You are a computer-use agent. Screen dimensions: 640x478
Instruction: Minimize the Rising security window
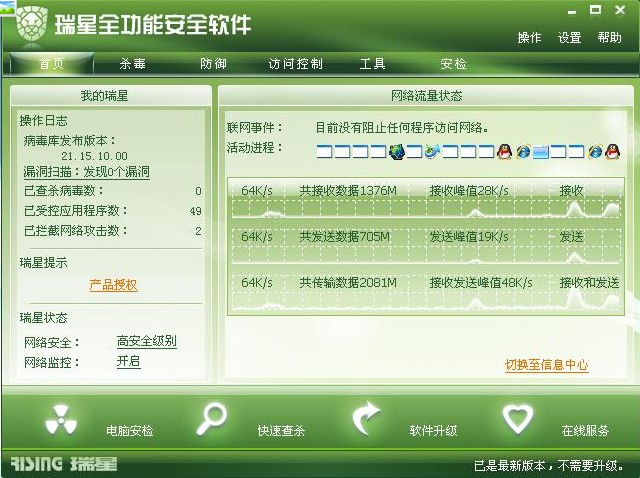(572, 11)
